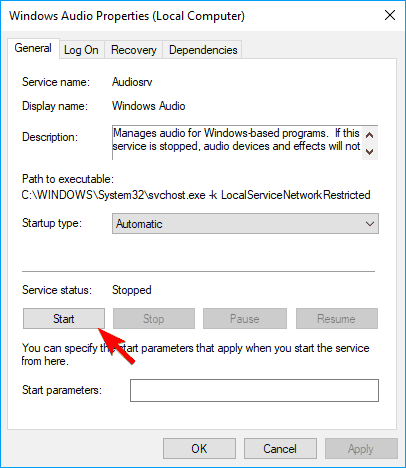406x468 pixels.
Task: Click the greyed-out Pause button
Action: (x=245, y=319)
